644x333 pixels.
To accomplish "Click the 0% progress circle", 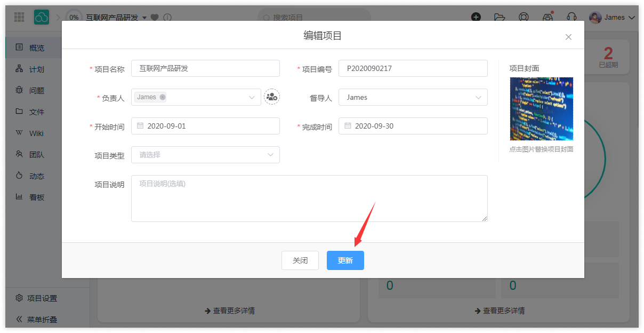I will tap(74, 17).
